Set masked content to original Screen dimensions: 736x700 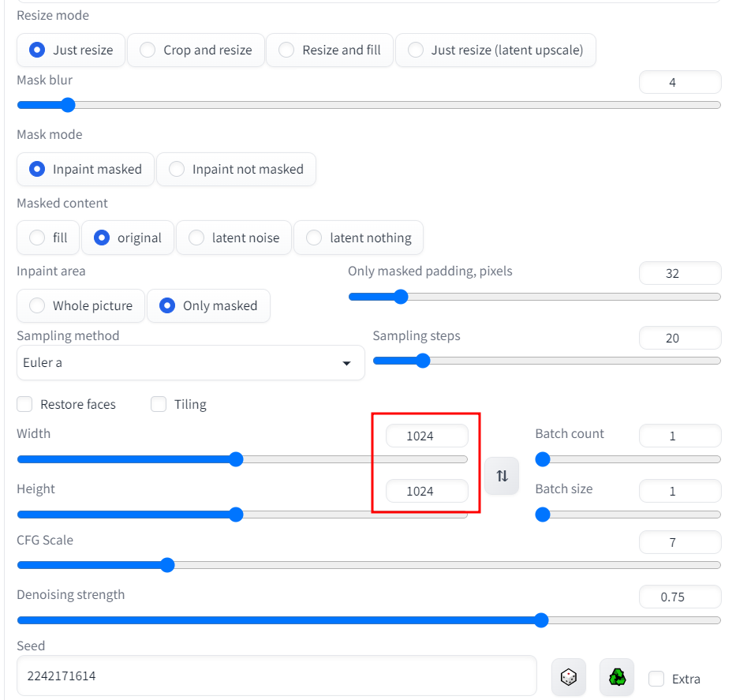point(128,238)
